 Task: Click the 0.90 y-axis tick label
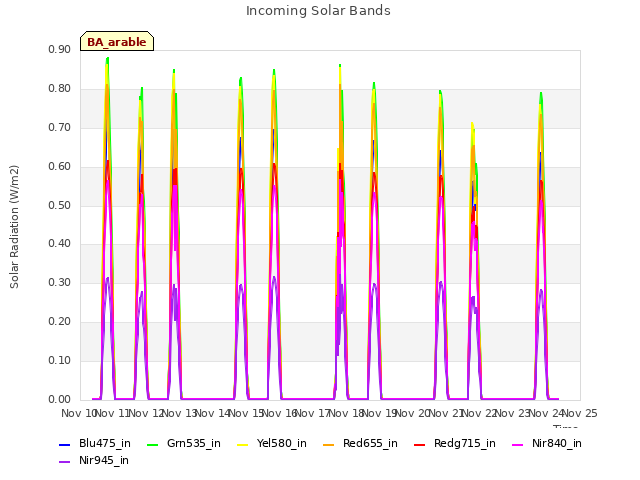click(60, 49)
